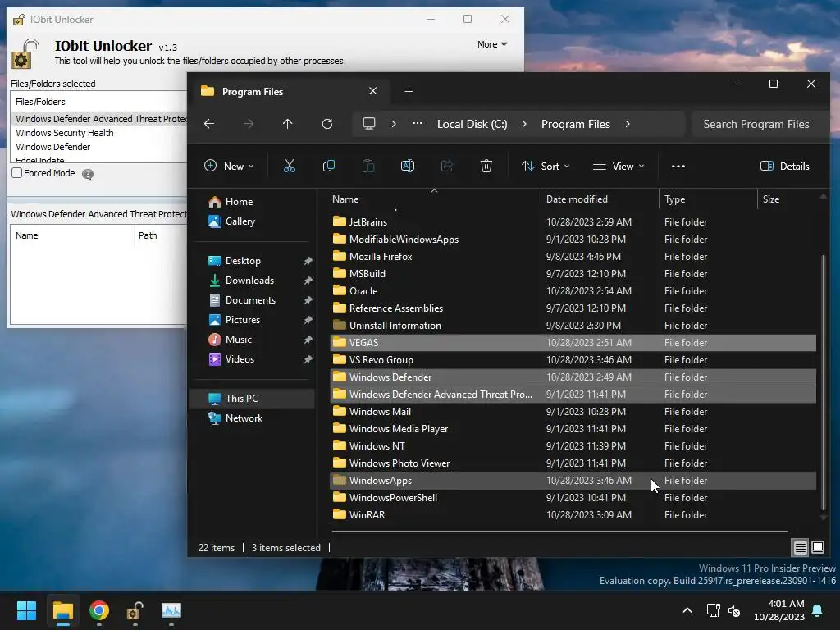840x630 pixels.
Task: Select the Mozilla Firefox folder
Action: point(573,257)
